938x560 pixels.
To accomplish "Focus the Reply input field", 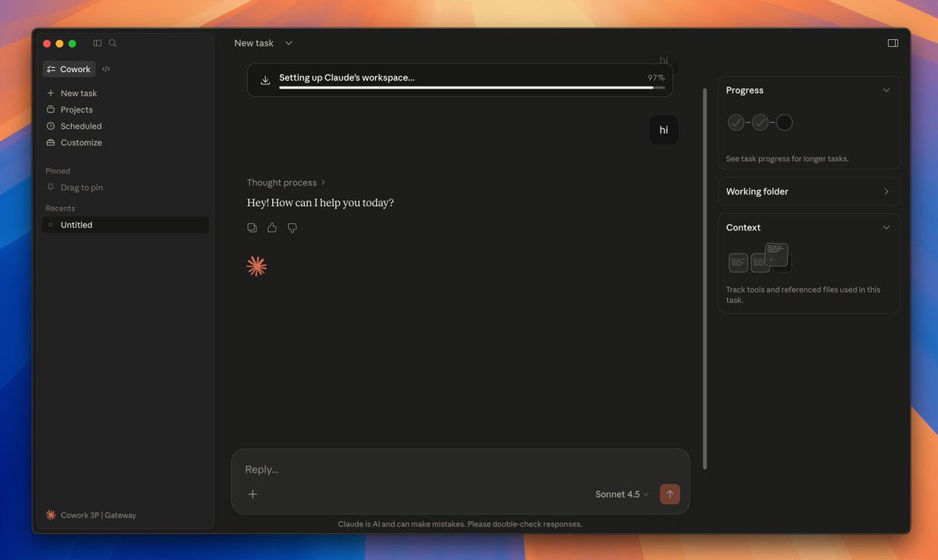I will click(x=460, y=469).
